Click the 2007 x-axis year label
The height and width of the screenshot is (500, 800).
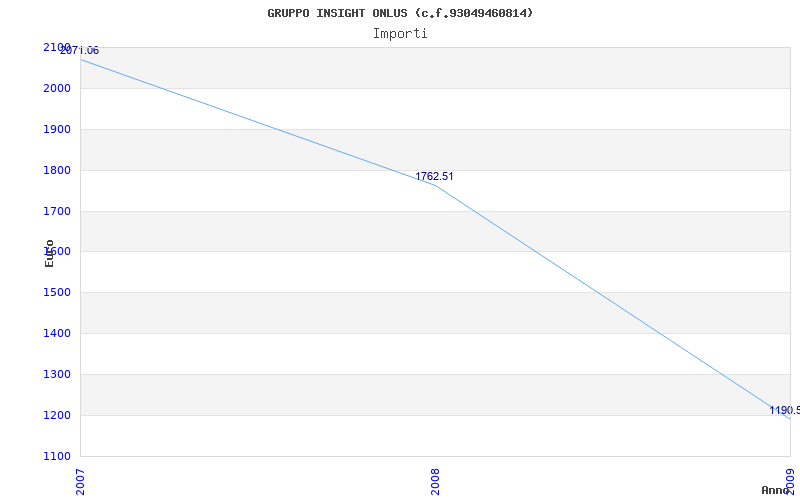point(80,482)
